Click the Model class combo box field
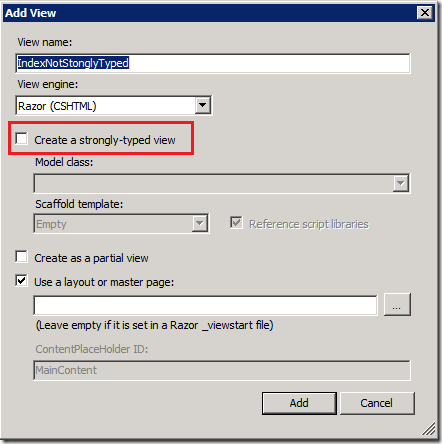The width and height of the screenshot is (442, 444). [222, 183]
